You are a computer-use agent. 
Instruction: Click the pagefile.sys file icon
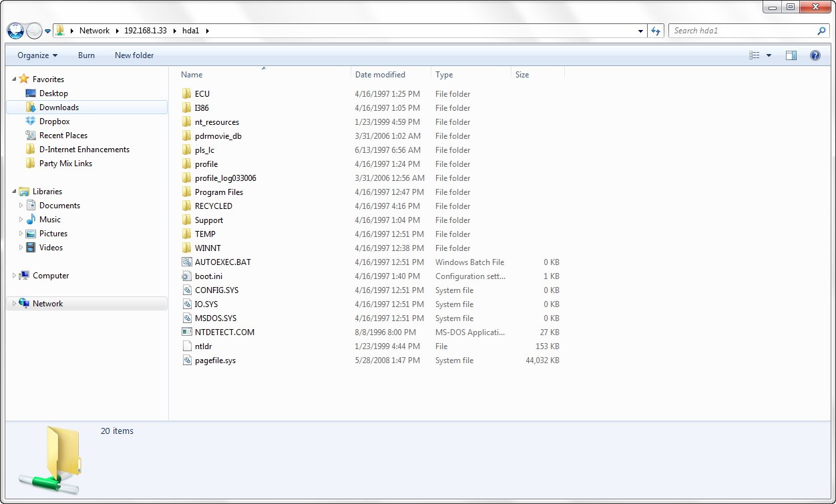[x=187, y=360]
